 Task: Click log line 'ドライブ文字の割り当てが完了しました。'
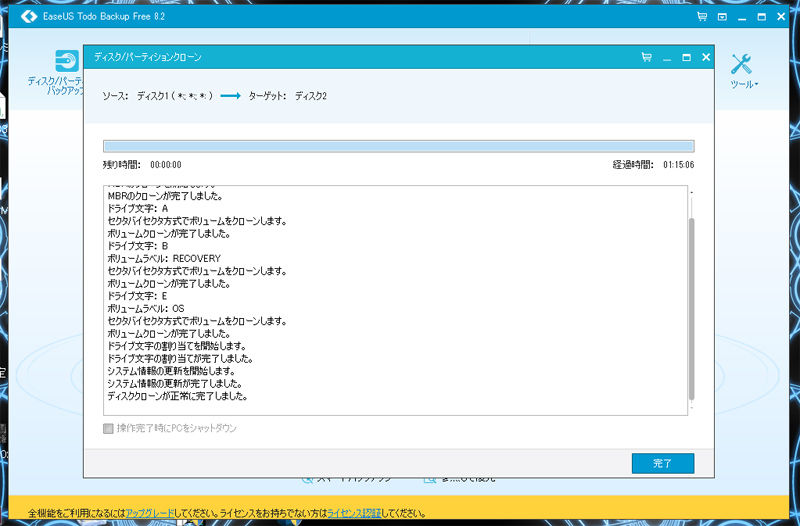[x=181, y=359]
